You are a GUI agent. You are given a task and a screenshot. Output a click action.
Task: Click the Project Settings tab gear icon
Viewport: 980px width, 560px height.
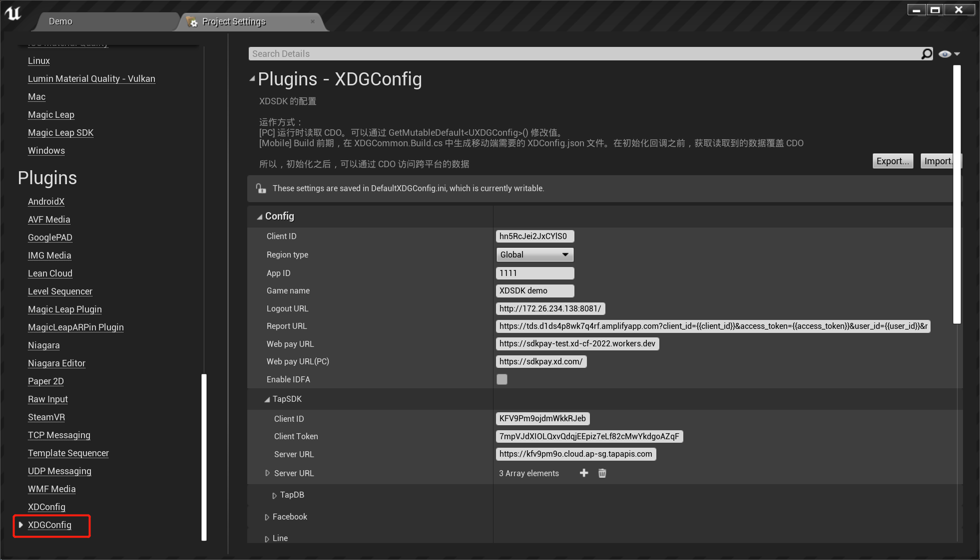192,21
